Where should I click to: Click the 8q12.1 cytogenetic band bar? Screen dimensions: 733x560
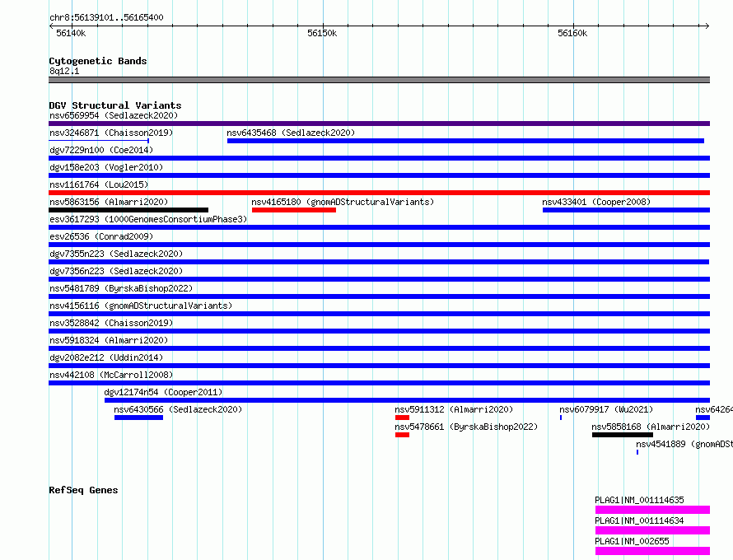[x=379, y=80]
